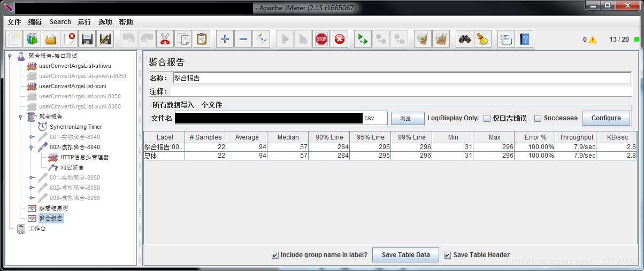Open the 选项 menu
This screenshot has width=644, height=271.
105,22
